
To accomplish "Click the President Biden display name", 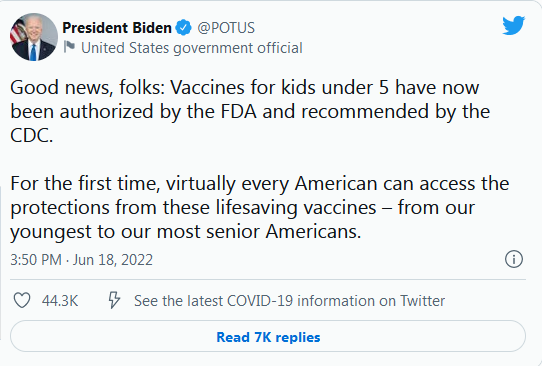I will coord(117,28).
